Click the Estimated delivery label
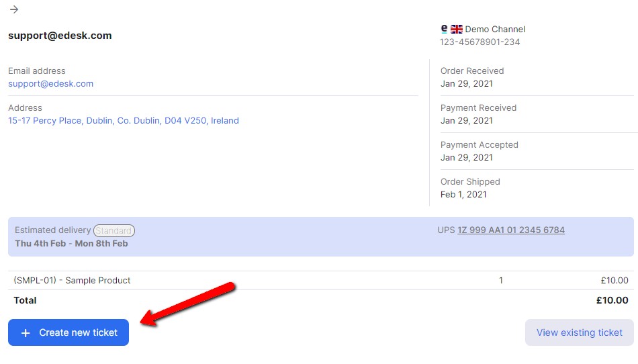This screenshot has height=364, width=638. click(53, 230)
